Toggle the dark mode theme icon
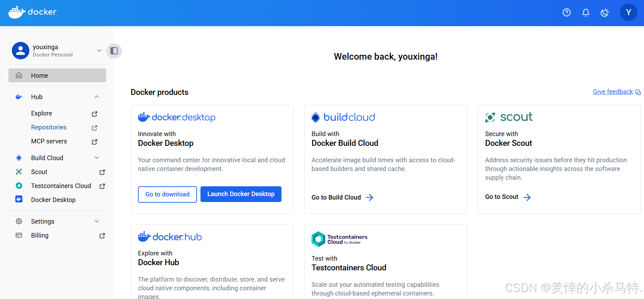 pos(605,13)
